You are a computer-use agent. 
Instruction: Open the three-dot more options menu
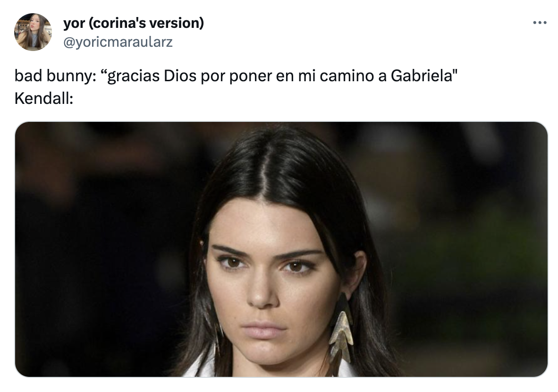(540, 23)
